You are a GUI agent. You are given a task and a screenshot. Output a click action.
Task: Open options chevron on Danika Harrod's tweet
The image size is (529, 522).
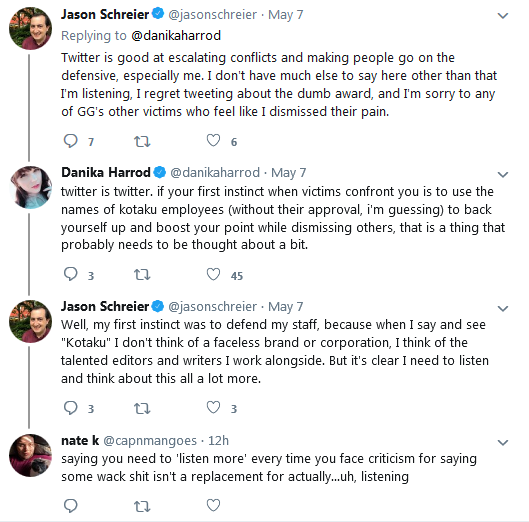click(x=503, y=174)
